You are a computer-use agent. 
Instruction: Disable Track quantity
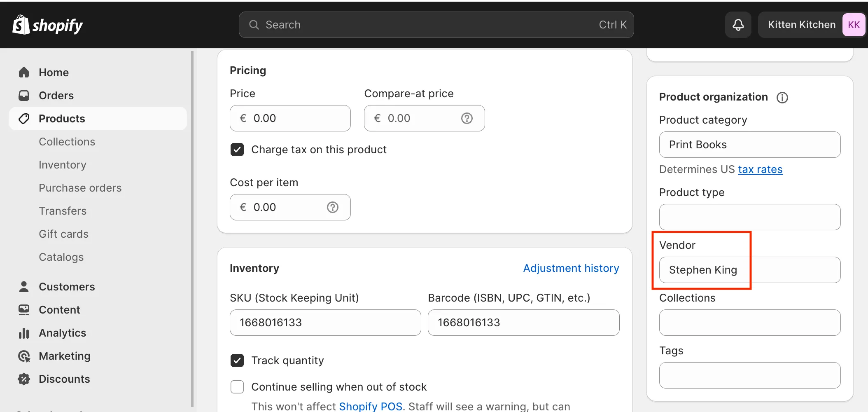tap(237, 360)
